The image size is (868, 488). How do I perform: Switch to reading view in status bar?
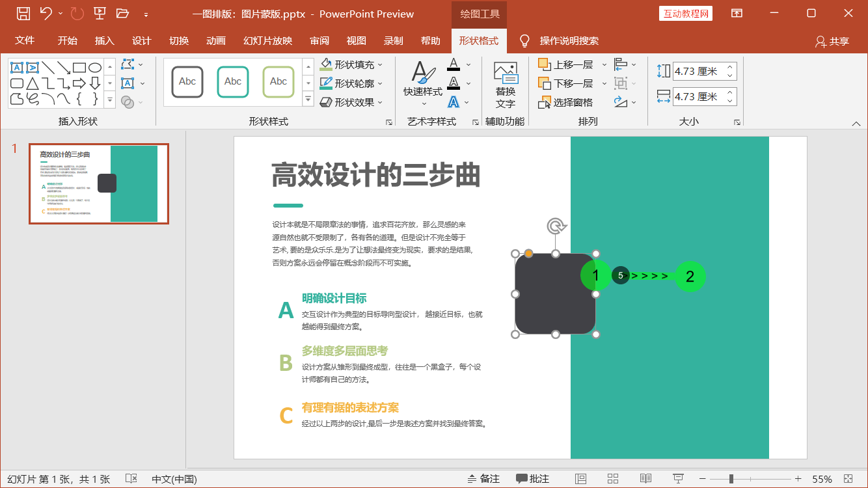coord(645,479)
